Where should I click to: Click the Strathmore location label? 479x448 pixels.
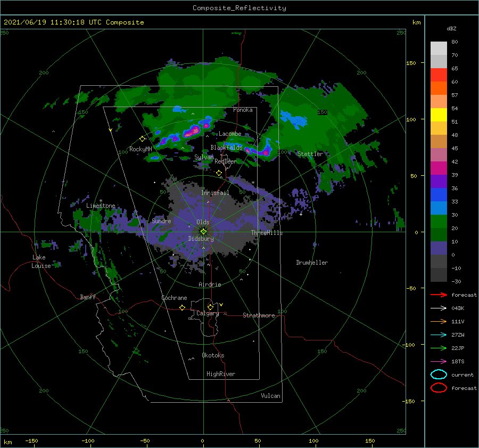coord(259,315)
